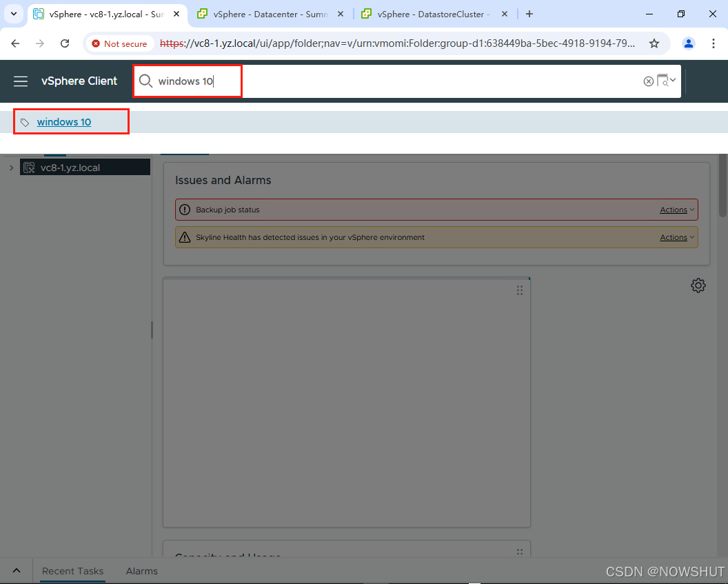The height and width of the screenshot is (584, 728).
Task: Close the vSphere DatastoreCluster browser tab
Action: pyautogui.click(x=505, y=14)
